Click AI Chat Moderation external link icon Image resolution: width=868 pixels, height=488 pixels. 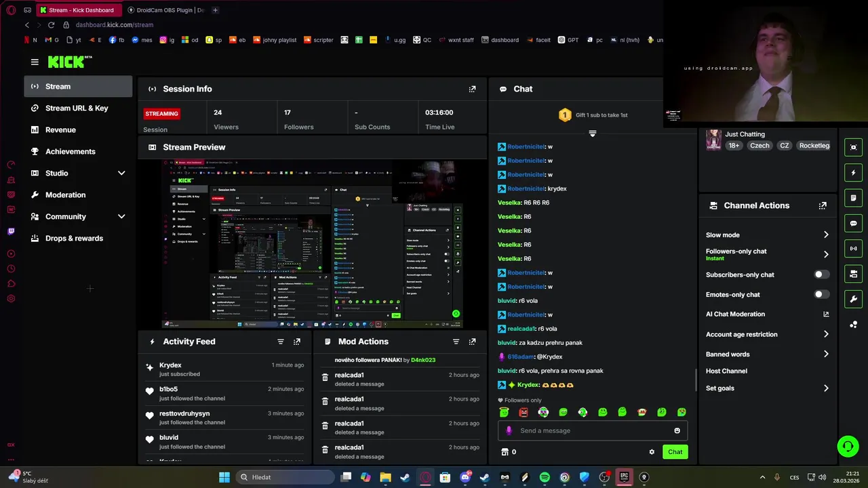coord(826,314)
